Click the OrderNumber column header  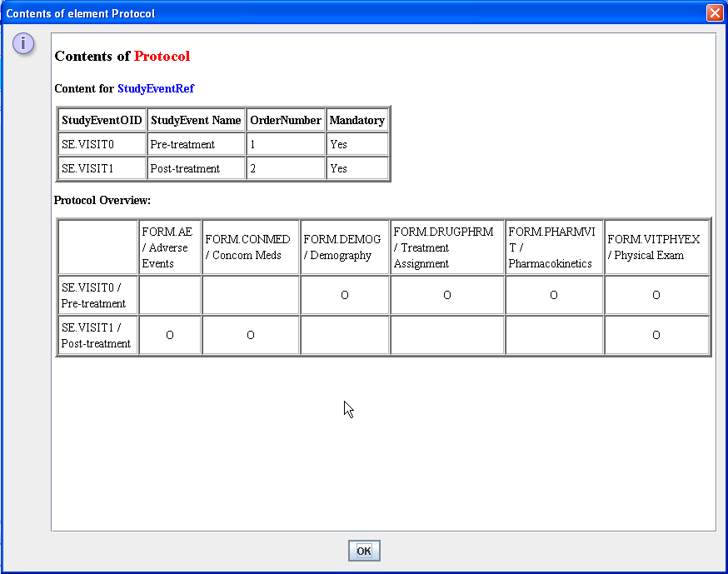click(x=285, y=120)
